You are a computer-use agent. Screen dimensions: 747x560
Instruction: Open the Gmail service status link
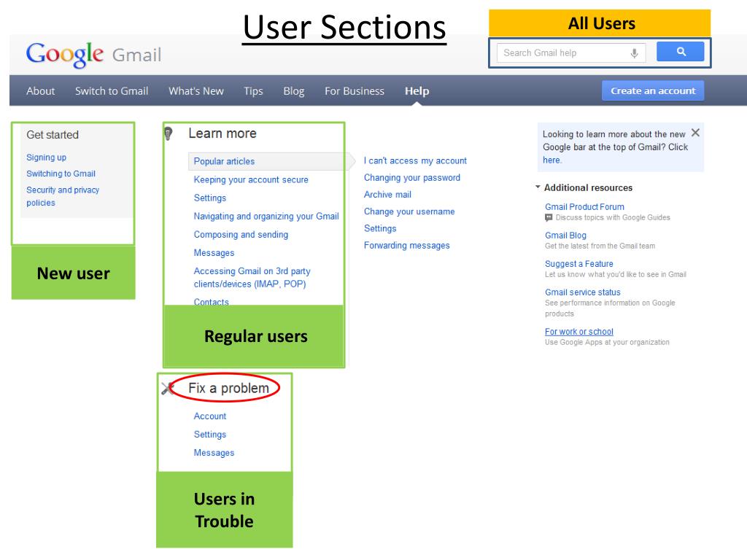tap(583, 292)
